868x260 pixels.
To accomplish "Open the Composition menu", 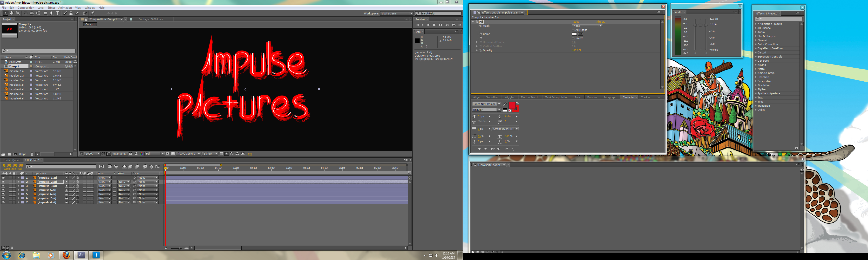I will [26, 7].
